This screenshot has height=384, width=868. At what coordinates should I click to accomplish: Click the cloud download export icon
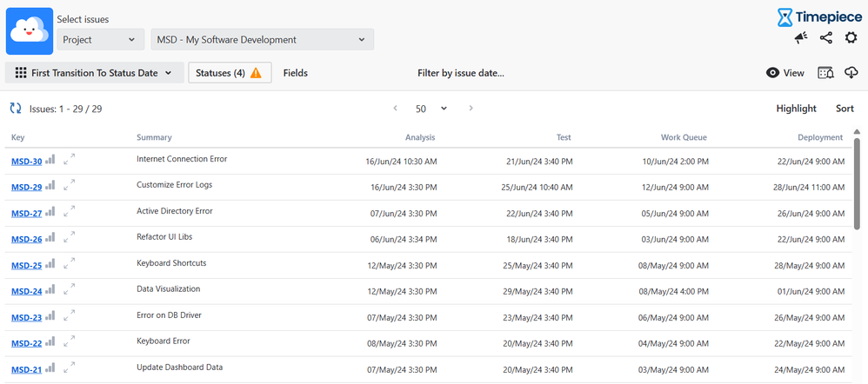click(x=851, y=73)
